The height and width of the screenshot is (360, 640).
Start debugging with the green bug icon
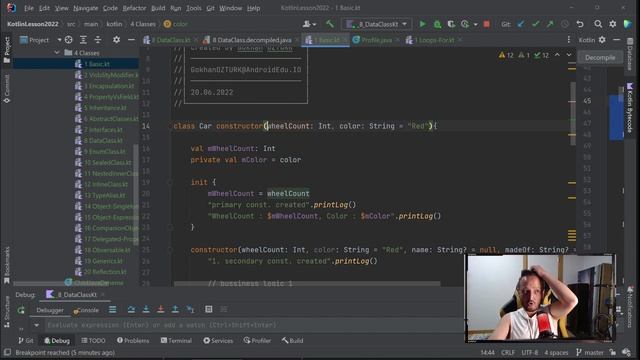click(437, 24)
